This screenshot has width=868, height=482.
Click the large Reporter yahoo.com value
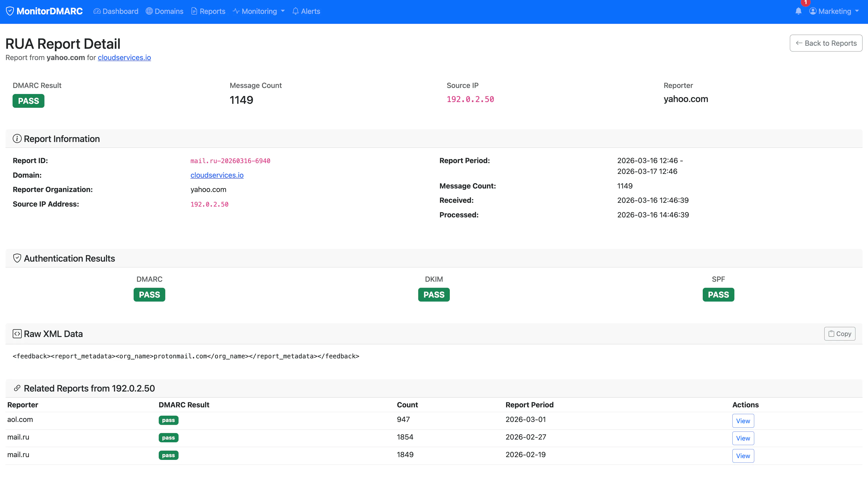pyautogui.click(x=686, y=99)
